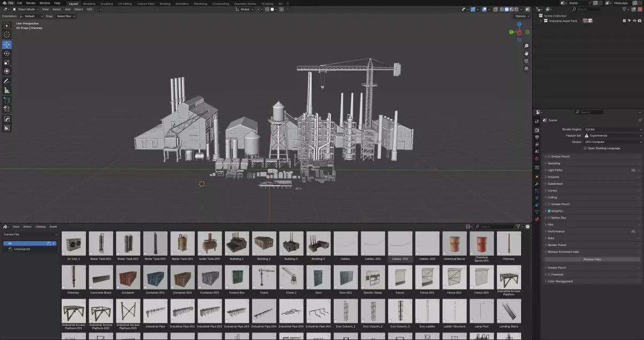Enable the Motion Blur checkbox
Image resolution: width=644 pixels, height=340 pixels.
(549, 218)
